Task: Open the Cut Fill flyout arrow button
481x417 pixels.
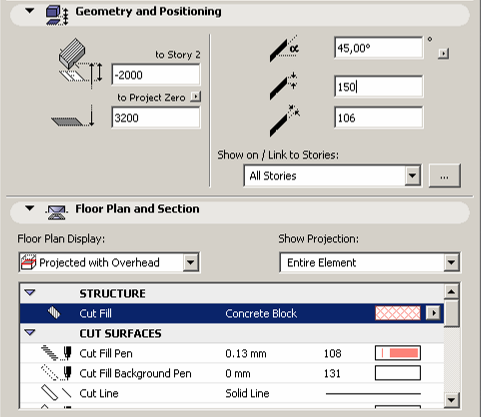Action: pos(433,313)
